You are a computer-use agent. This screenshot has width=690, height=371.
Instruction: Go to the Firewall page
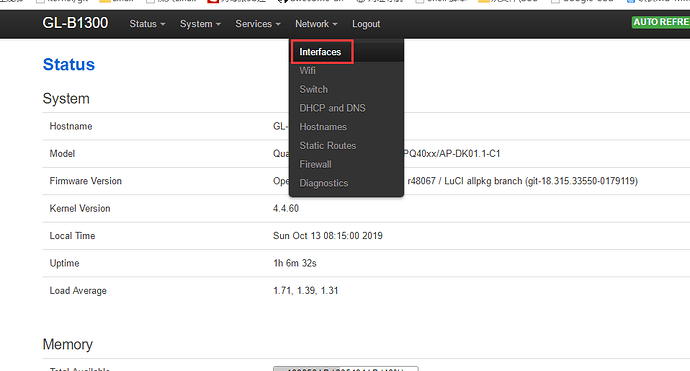(316, 165)
